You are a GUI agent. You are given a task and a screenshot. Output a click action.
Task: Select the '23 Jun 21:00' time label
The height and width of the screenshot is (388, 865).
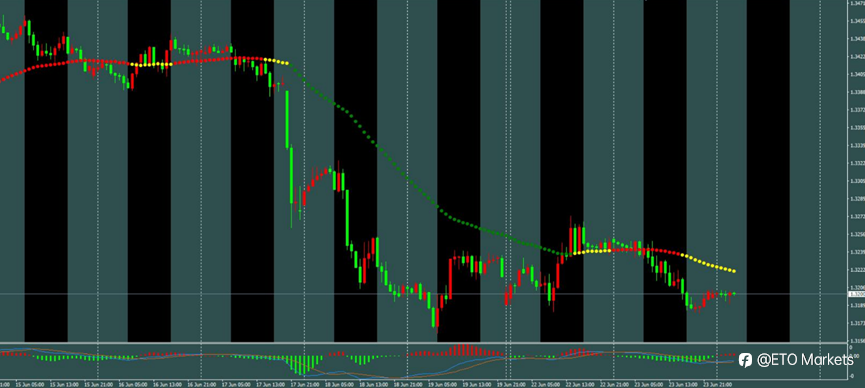pos(718,384)
